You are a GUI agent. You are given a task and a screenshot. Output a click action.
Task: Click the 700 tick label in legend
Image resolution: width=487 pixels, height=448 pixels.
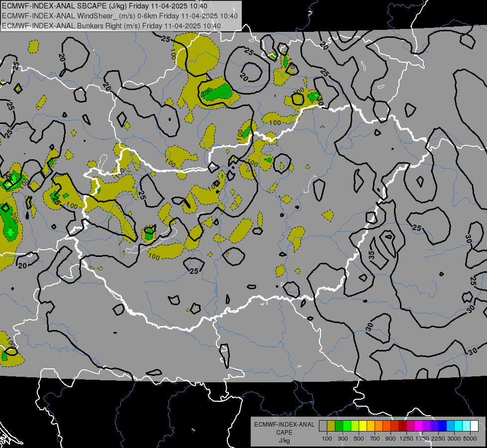[x=375, y=439]
